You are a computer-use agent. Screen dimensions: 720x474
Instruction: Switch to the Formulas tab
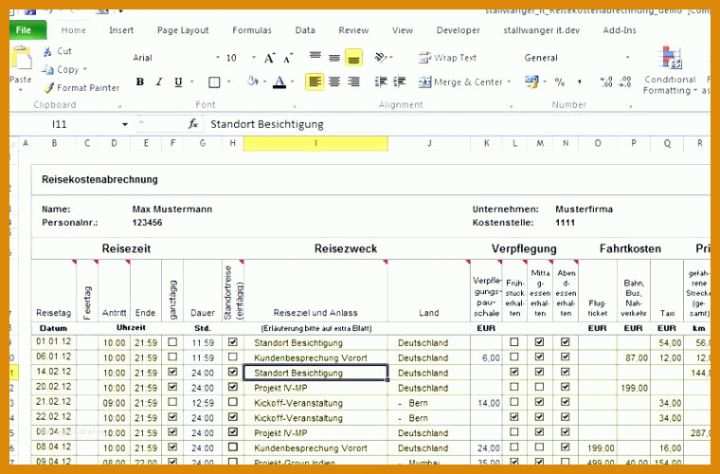252,30
